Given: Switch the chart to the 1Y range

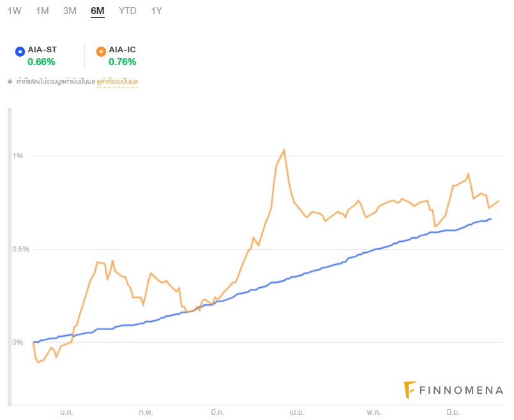Looking at the screenshot, I should click(156, 11).
